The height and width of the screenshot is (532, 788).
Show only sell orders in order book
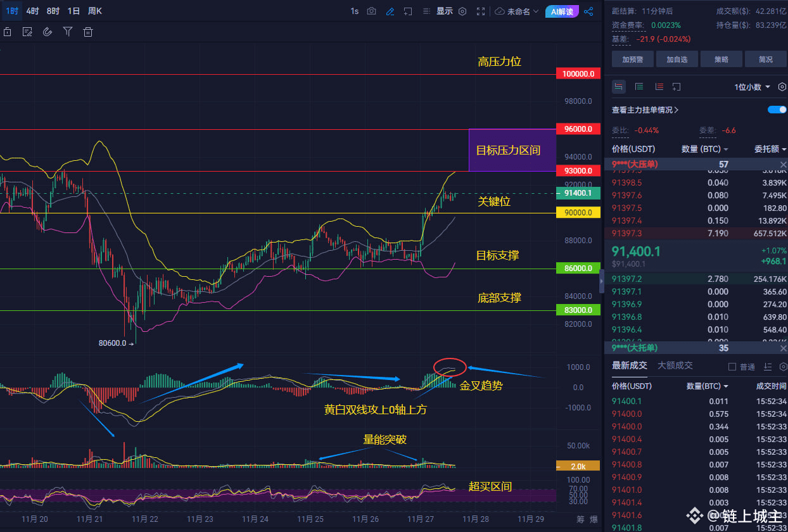pyautogui.click(x=659, y=87)
